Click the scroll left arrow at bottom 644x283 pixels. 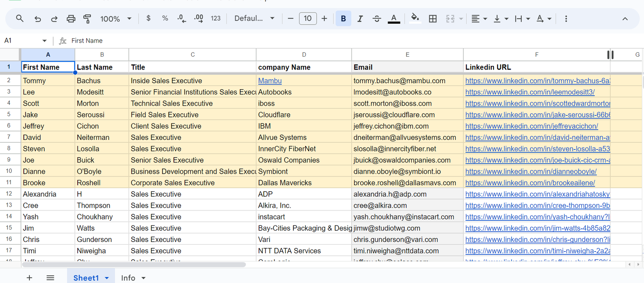click(629, 265)
